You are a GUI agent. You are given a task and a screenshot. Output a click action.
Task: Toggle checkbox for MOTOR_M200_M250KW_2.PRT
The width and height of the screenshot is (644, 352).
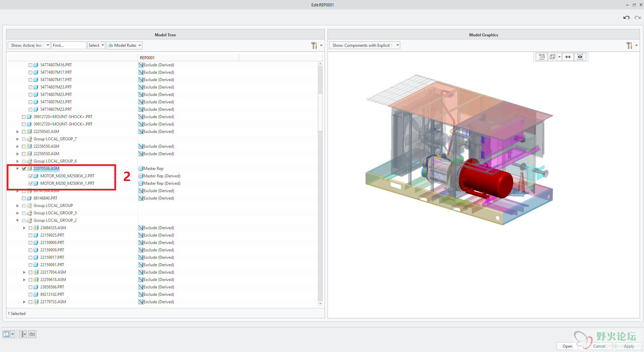(31, 176)
